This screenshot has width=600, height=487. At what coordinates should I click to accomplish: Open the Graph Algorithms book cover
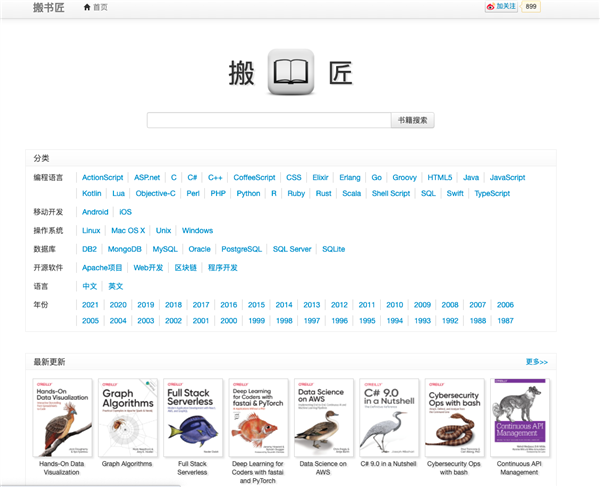click(x=130, y=417)
